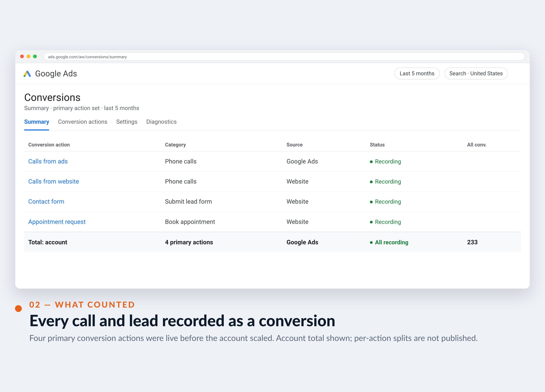
Task: Switch to the Summary tab
Action: [37, 122]
